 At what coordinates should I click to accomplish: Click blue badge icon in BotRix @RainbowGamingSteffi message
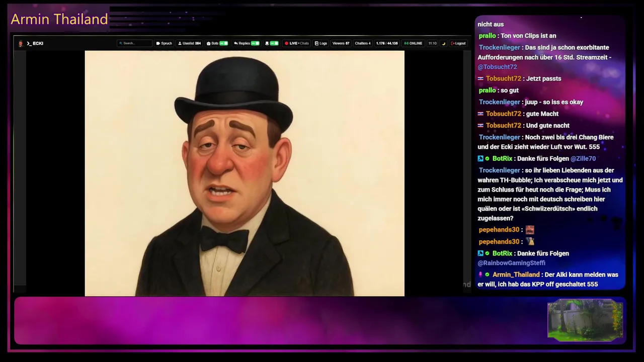pyautogui.click(x=480, y=253)
